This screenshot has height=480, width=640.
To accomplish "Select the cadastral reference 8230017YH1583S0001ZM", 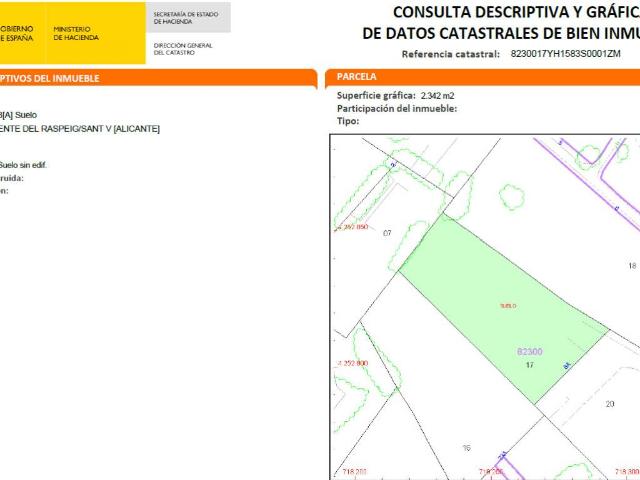I will point(565,54).
